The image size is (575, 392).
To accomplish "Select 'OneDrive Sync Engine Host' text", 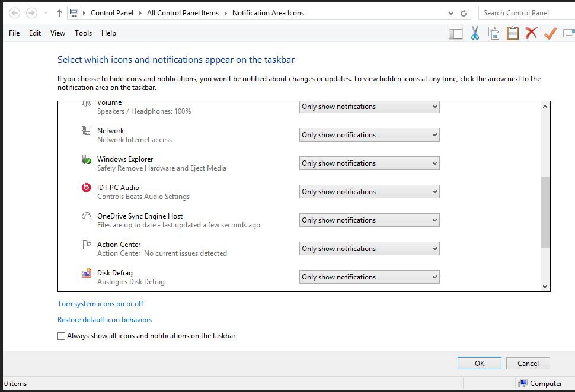I will pos(140,216).
